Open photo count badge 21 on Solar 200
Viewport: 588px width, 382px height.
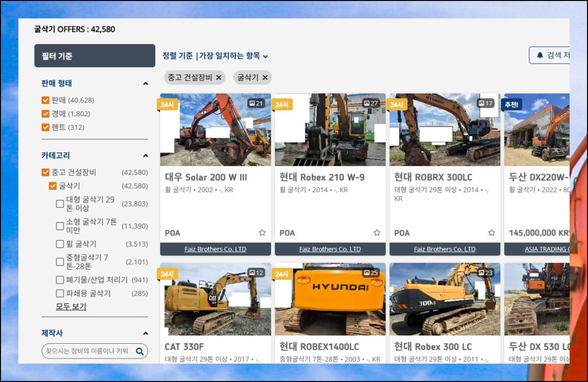256,103
